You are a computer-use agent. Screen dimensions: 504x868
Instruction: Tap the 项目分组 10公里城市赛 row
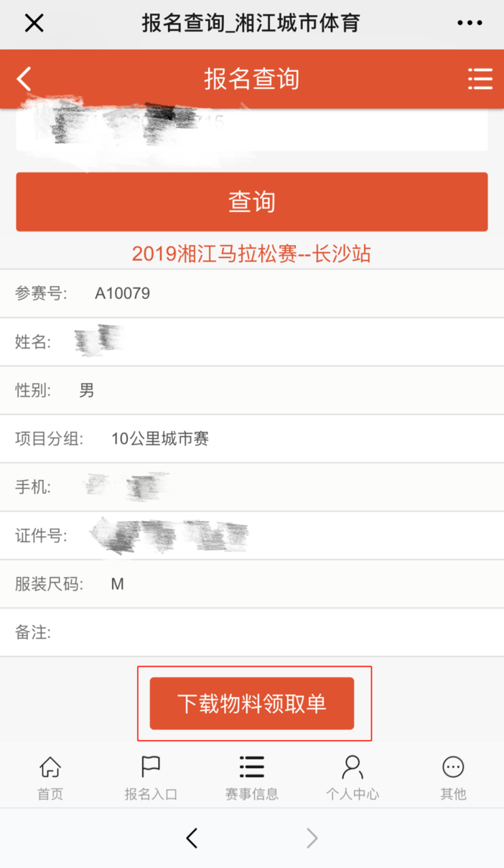tap(252, 438)
